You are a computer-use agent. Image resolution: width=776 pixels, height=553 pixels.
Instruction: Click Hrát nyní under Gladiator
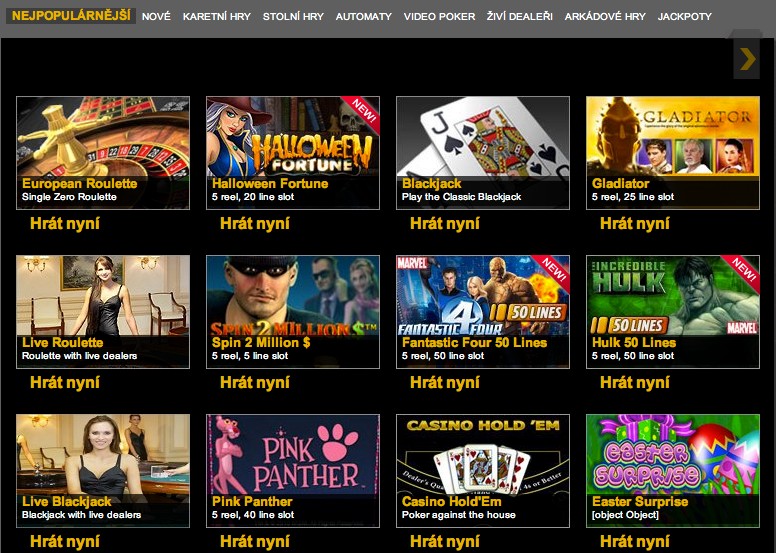click(635, 224)
